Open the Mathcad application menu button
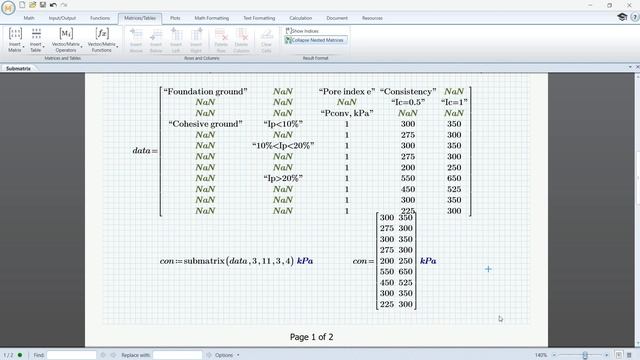The width and height of the screenshot is (640, 360). (8, 7)
